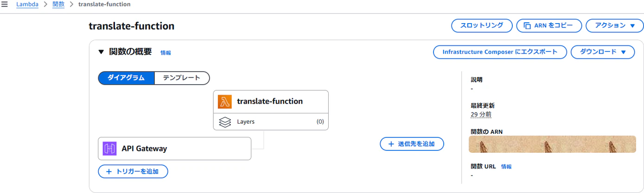Screen dimensions: 644x193
Task: Click the スロットリング button
Action: click(482, 26)
